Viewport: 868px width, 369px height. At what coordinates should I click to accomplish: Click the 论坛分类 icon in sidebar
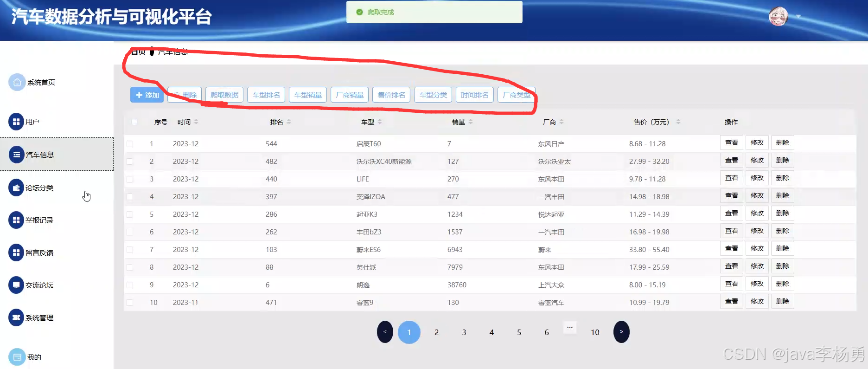coord(16,188)
